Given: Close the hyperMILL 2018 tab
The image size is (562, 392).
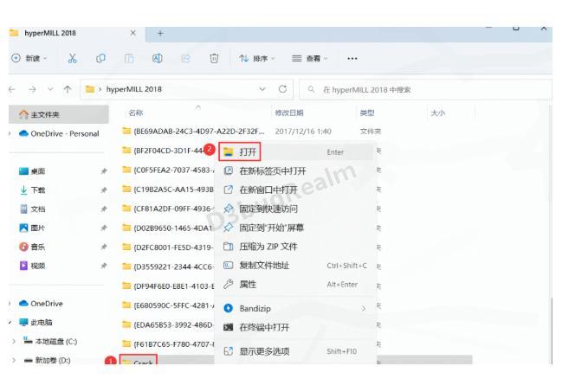Looking at the screenshot, I should [x=133, y=33].
